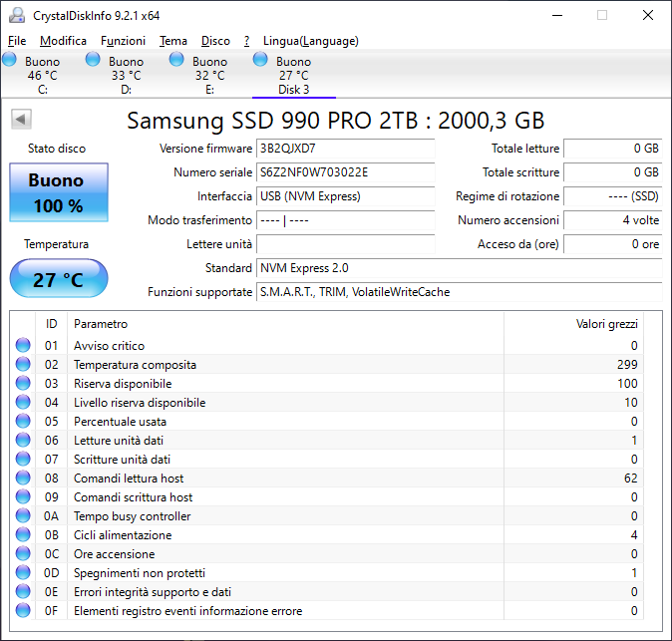Click the Totale letture value field

613,149
